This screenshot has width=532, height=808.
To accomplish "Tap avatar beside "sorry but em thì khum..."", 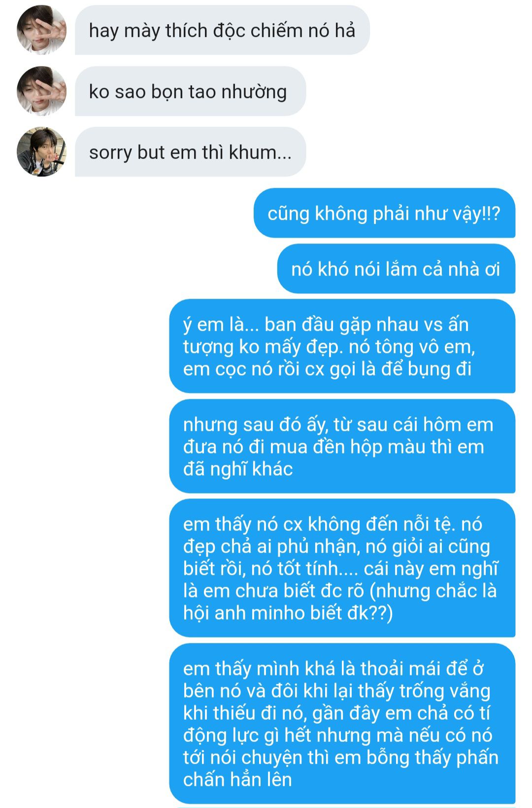I will 41,152.
